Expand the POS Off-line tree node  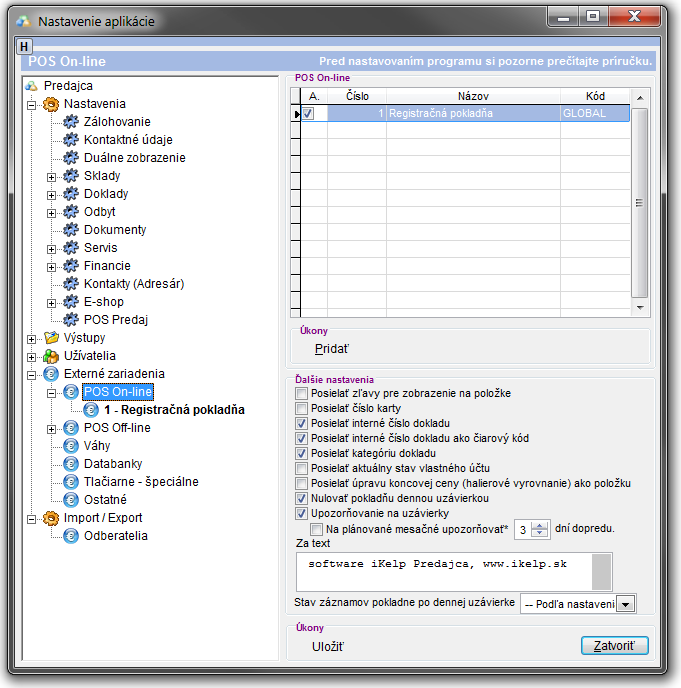(51, 428)
